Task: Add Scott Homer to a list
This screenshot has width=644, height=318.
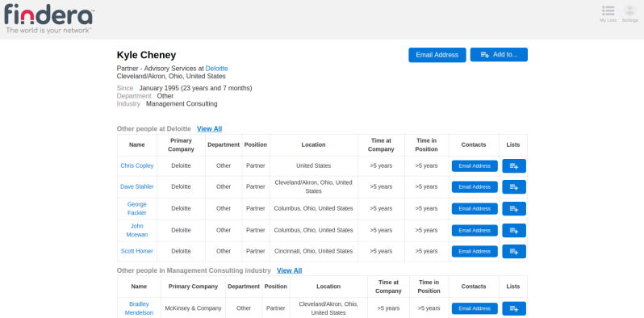Action: 514,252
